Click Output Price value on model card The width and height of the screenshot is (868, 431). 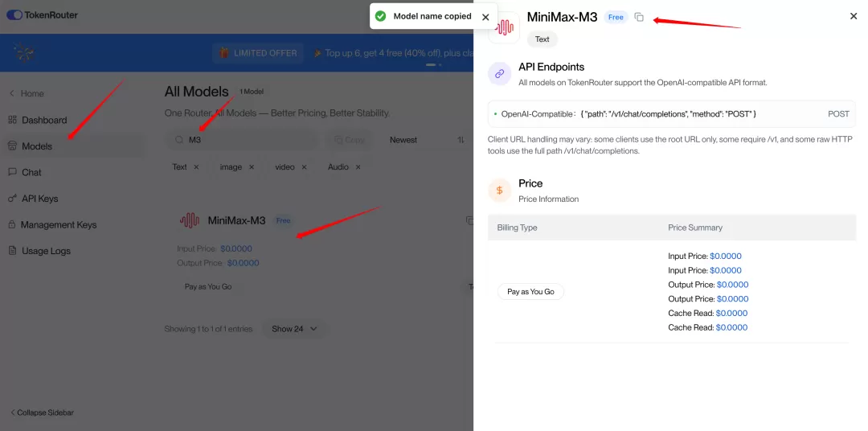click(x=243, y=263)
